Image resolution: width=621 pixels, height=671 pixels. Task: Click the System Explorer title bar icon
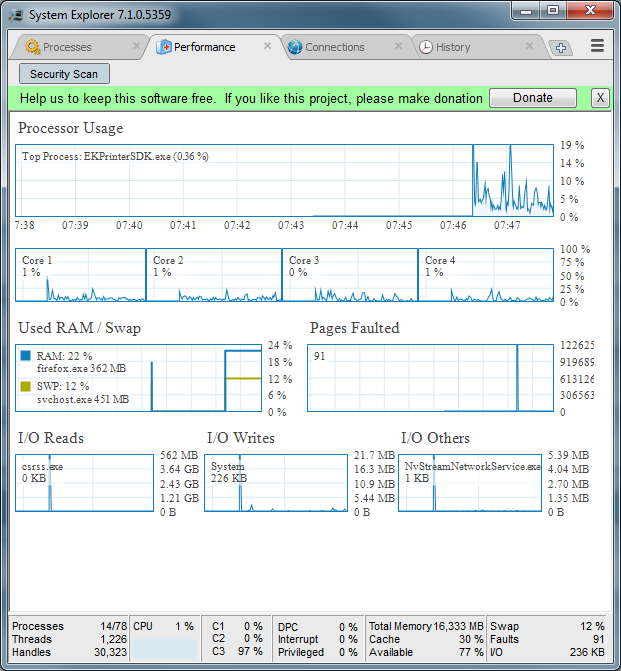[x=16, y=15]
